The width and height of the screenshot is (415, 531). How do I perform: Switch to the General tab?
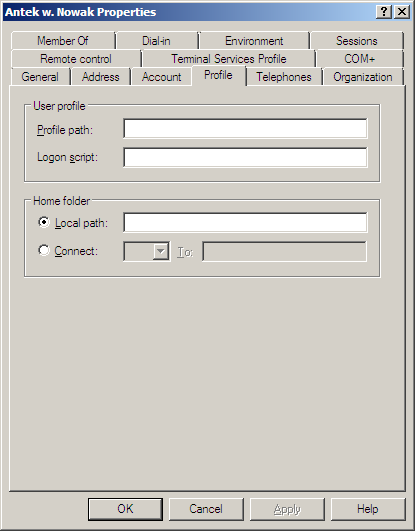(x=40, y=77)
